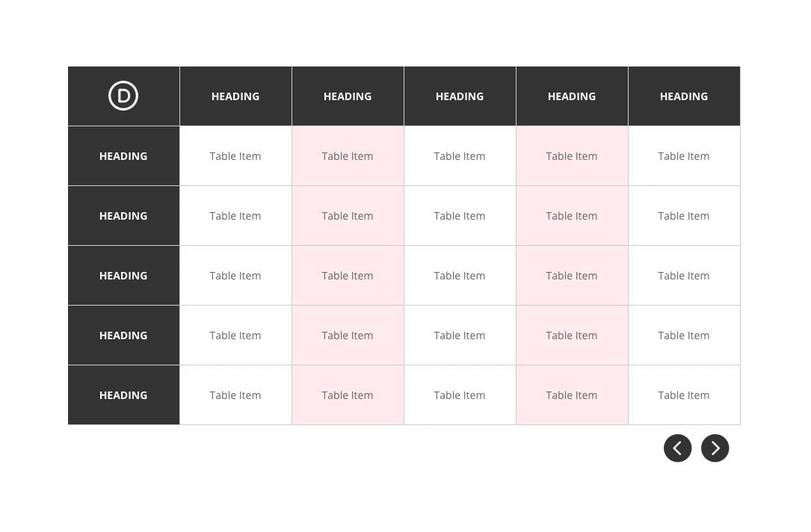This screenshot has height=532, width=811.
Task: Click the third row HEADING in the left column
Action: point(123,276)
